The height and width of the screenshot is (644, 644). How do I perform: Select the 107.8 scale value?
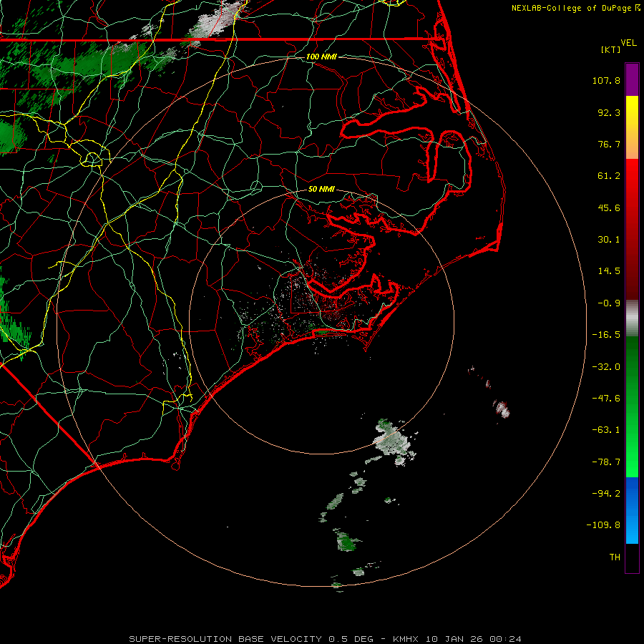click(x=606, y=80)
